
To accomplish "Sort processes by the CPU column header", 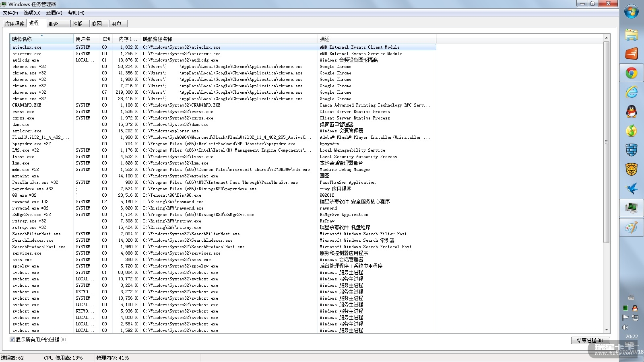I will click(107, 39).
